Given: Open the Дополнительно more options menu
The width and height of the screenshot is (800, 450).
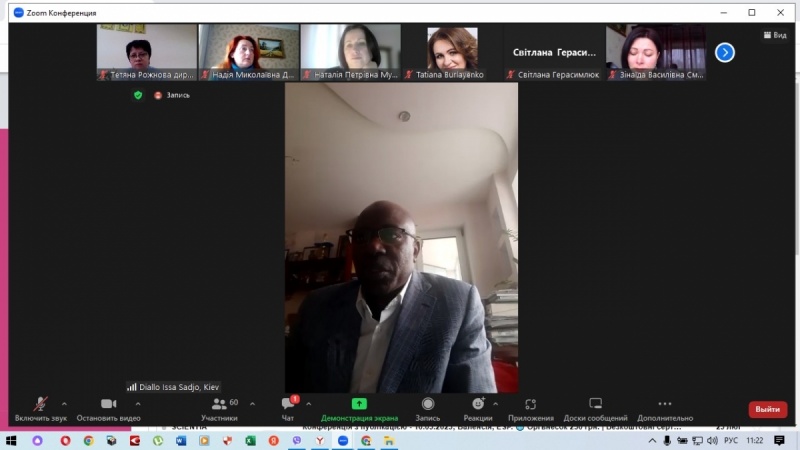Looking at the screenshot, I should (x=664, y=409).
